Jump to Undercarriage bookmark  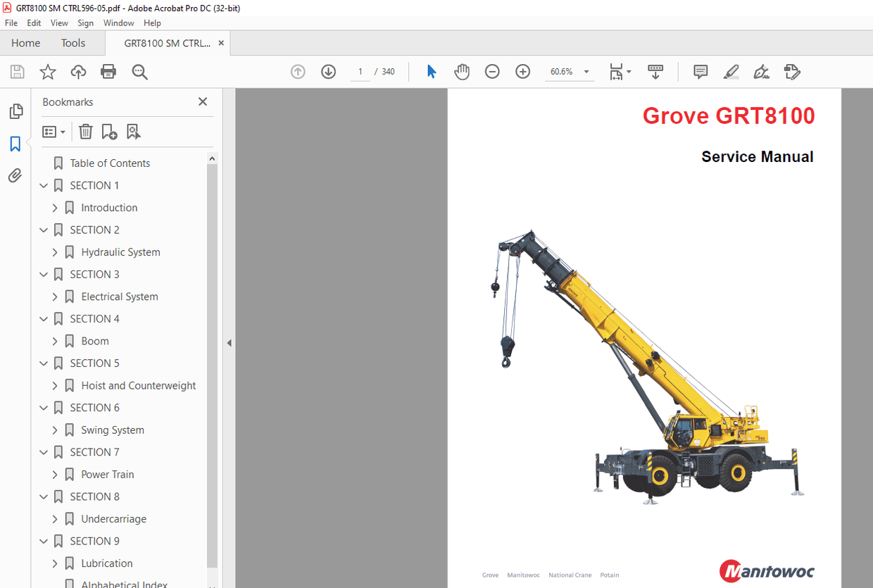114,519
